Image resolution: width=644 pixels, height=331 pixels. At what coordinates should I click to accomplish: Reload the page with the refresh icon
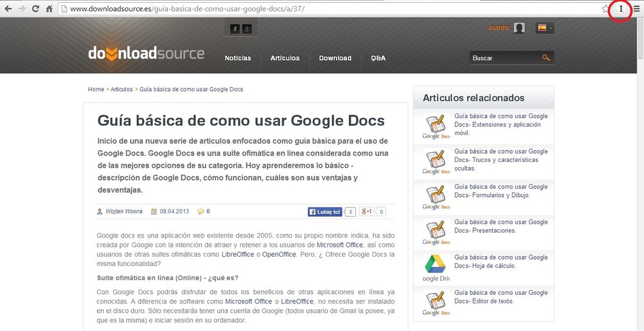[x=35, y=9]
